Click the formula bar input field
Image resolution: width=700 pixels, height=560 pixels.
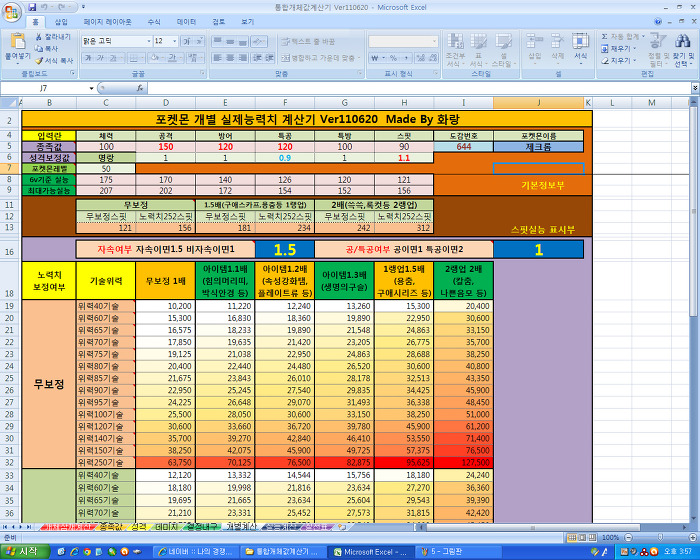400,88
